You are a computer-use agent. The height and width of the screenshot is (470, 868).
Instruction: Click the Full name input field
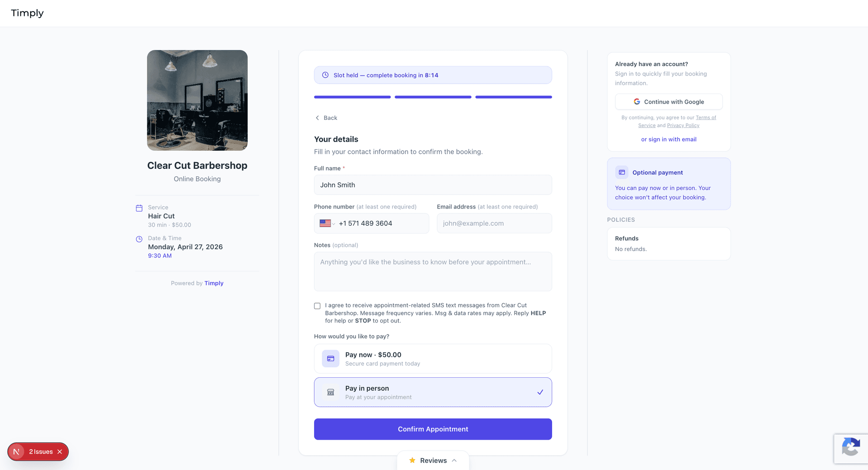tap(433, 185)
